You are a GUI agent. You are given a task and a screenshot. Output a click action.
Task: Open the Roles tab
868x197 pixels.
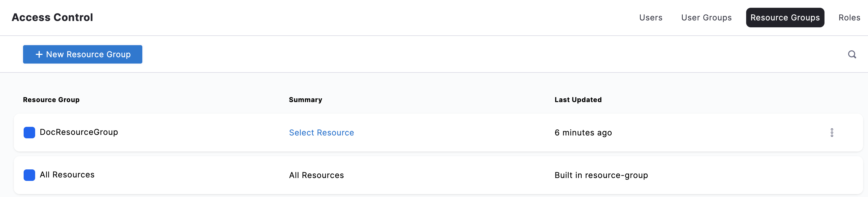[849, 18]
